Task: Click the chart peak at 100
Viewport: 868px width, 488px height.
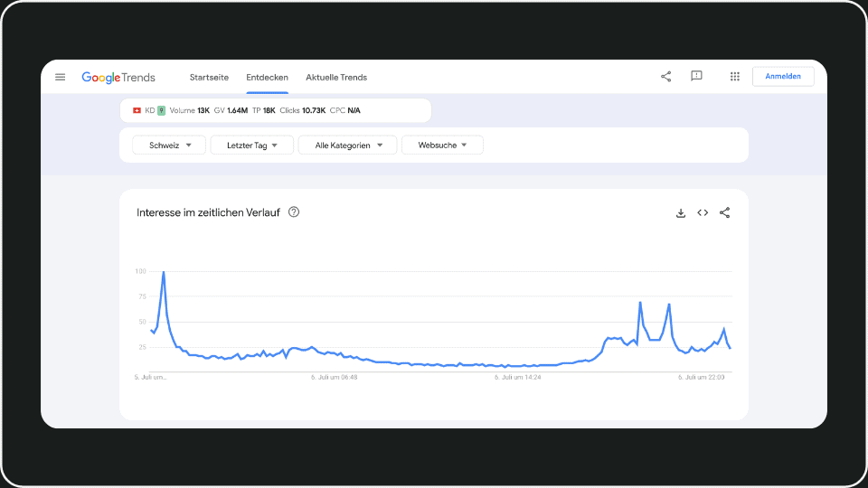Action: point(164,272)
